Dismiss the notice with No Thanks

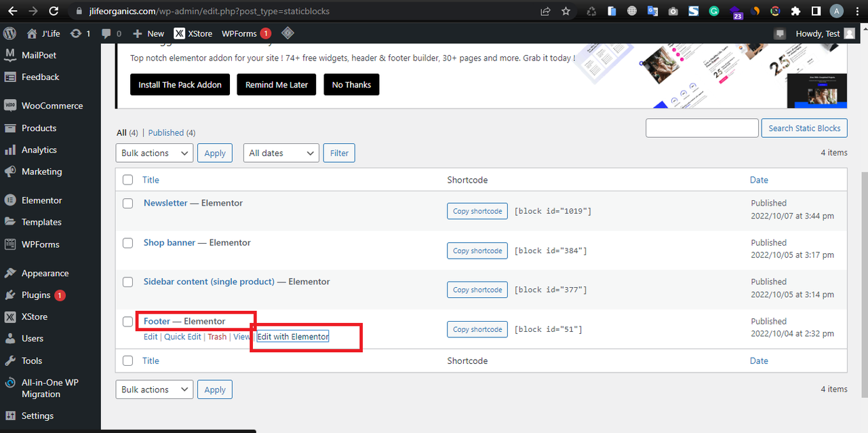(351, 85)
